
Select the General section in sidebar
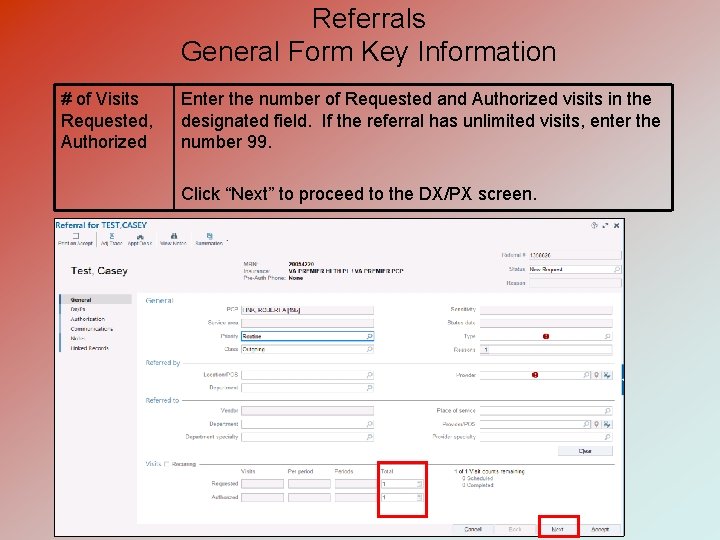[x=96, y=299]
